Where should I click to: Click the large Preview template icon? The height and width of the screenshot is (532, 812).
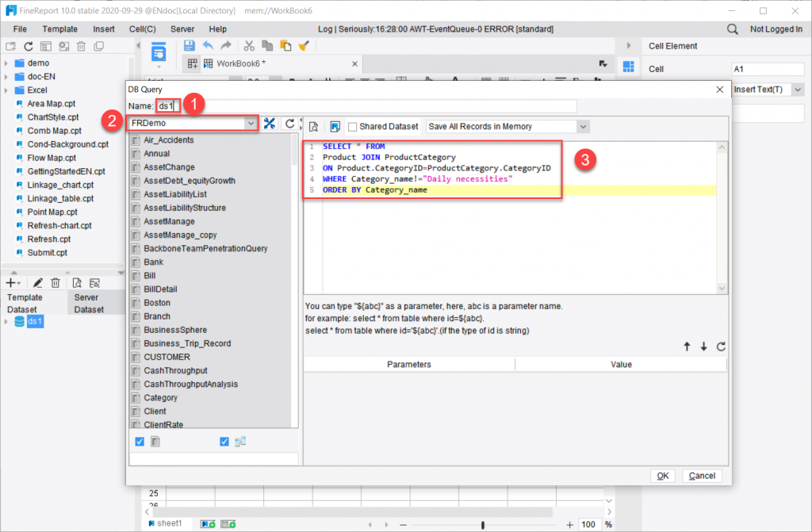[159, 52]
